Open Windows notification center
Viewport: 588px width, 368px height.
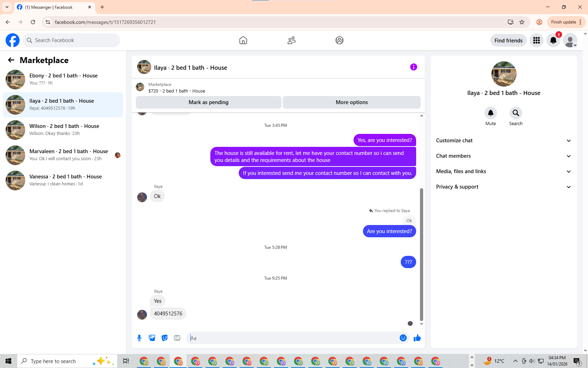pos(577,361)
